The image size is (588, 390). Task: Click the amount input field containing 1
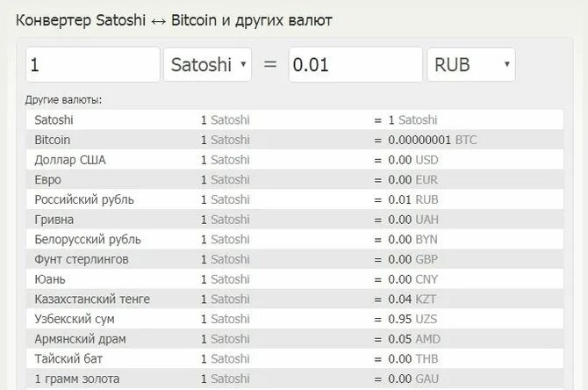pos(93,65)
